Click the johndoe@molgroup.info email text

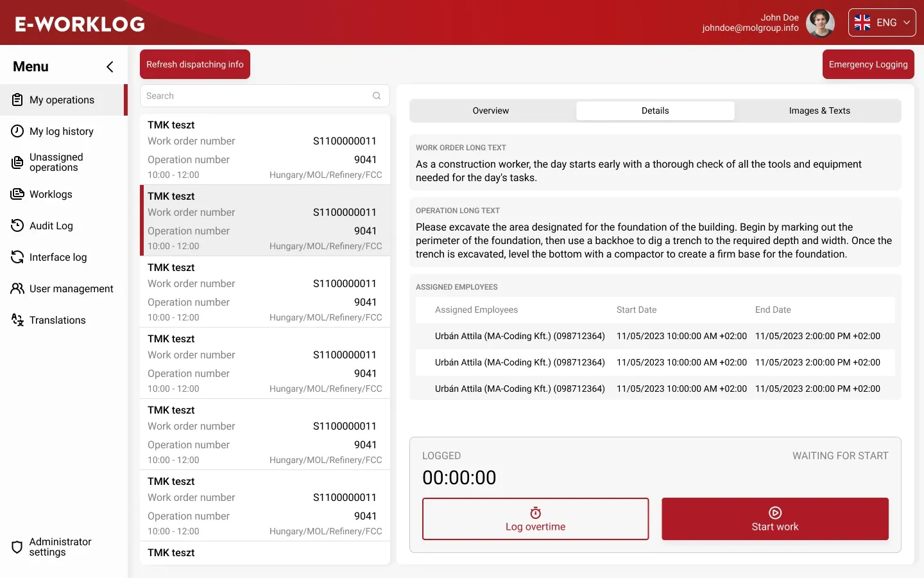pyautogui.click(x=751, y=28)
